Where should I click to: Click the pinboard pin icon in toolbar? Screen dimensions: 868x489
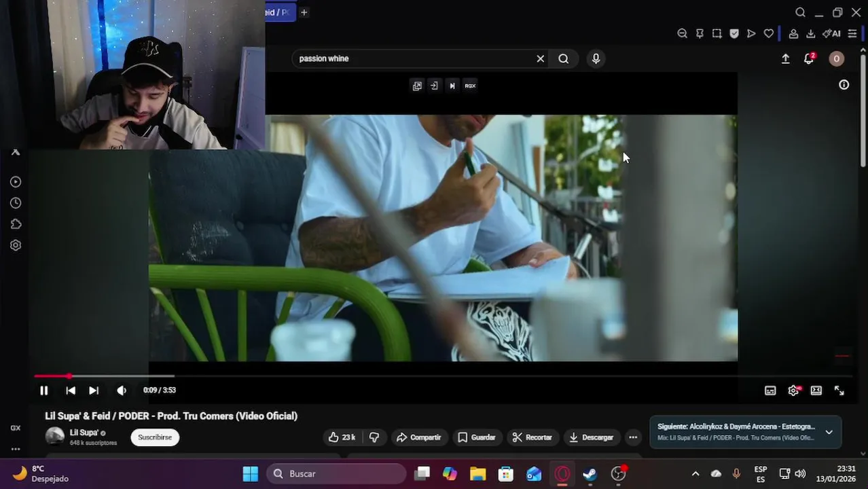pyautogui.click(x=700, y=33)
